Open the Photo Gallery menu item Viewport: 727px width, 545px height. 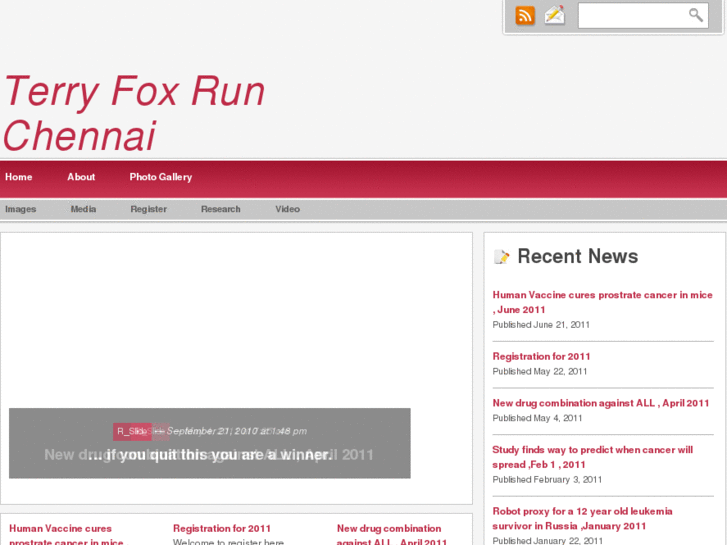[x=161, y=177]
